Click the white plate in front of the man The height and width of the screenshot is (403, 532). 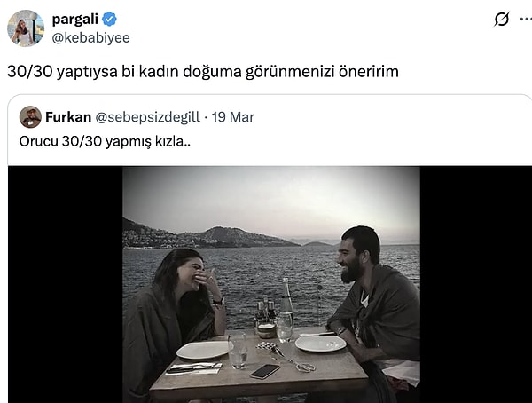321,344
